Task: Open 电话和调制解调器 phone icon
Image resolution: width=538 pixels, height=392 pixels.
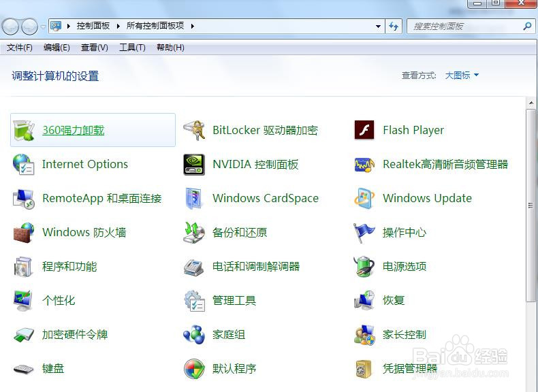Action: [x=194, y=267]
